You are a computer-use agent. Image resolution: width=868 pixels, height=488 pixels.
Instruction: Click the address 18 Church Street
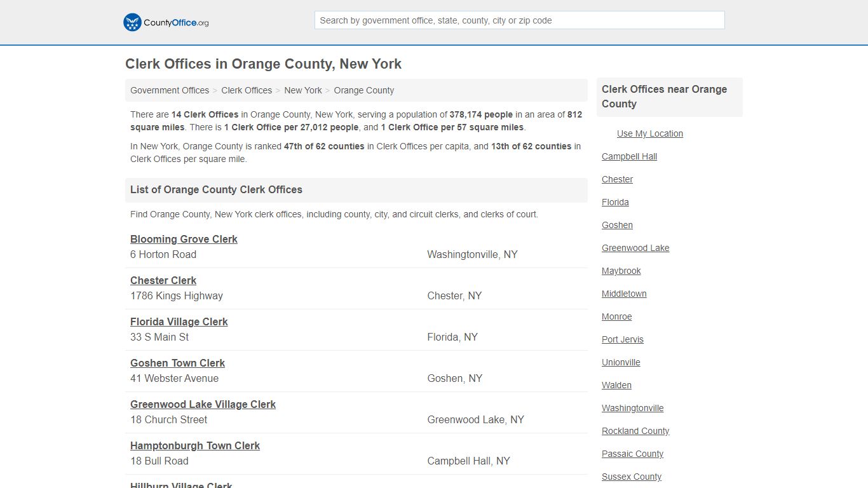point(169,419)
